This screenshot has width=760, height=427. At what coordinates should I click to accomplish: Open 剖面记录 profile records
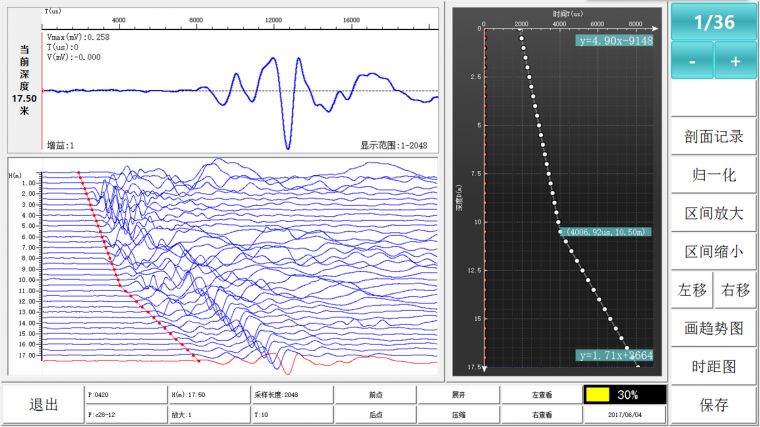714,136
